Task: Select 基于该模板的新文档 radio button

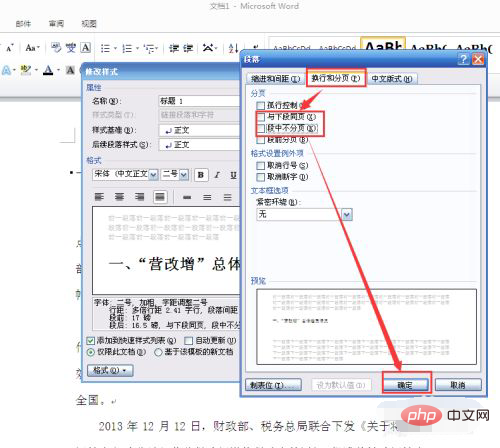Action: [159, 352]
